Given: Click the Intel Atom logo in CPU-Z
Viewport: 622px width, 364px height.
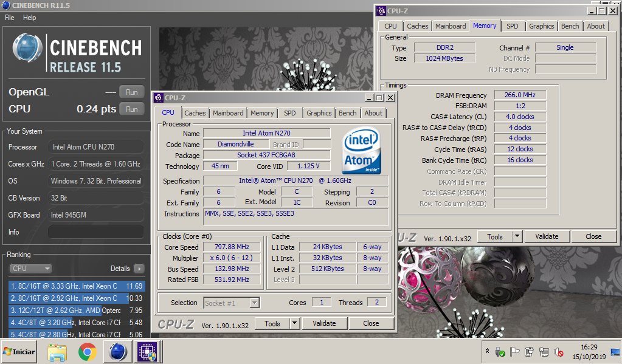Looking at the screenshot, I should click(x=361, y=150).
